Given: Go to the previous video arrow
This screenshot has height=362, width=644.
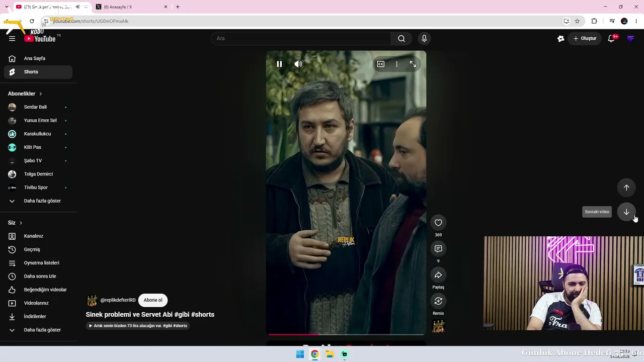Looking at the screenshot, I should [x=626, y=188].
